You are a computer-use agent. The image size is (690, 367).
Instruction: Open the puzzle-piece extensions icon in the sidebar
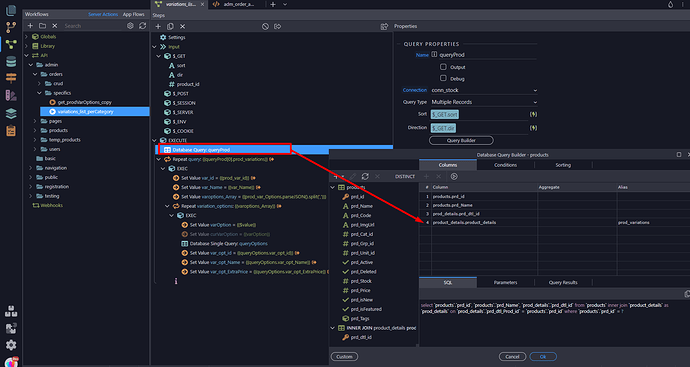click(11, 328)
